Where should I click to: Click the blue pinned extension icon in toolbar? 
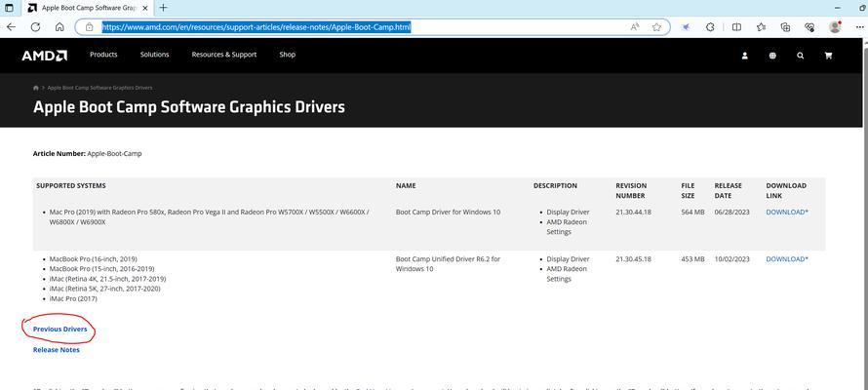coord(686,27)
